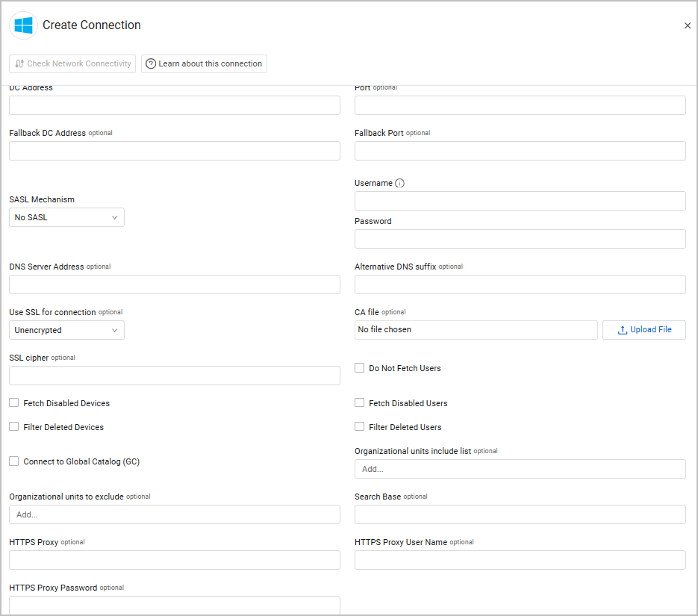Screen dimensions: 698x616
Task: Click the Windows logo adapter icon
Action: (x=24, y=25)
